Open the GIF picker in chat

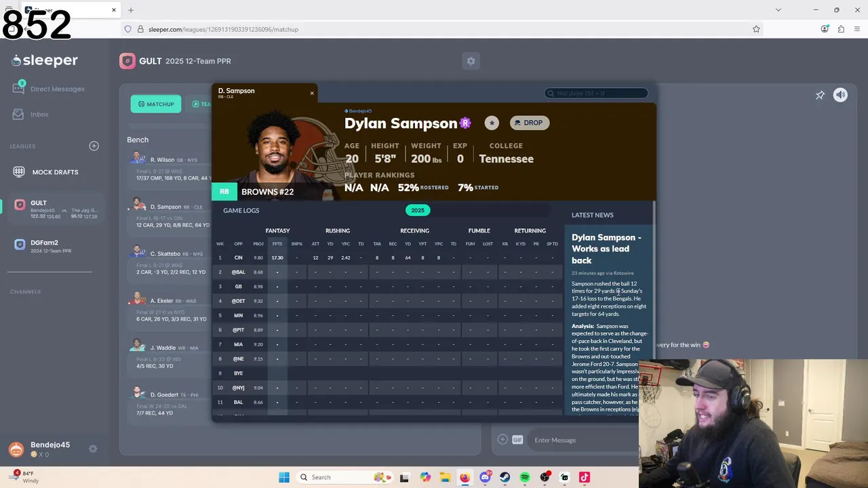click(517, 440)
